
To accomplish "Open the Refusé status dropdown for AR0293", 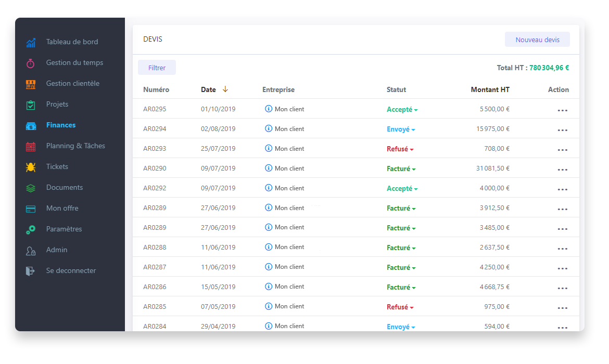I will coord(400,149).
